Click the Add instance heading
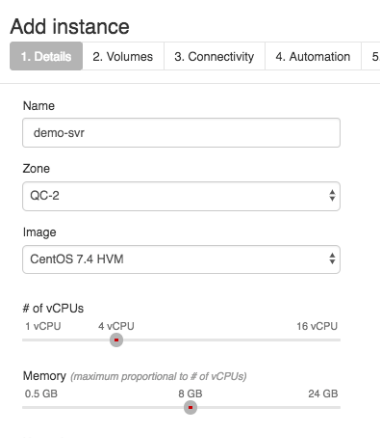 [70, 27]
